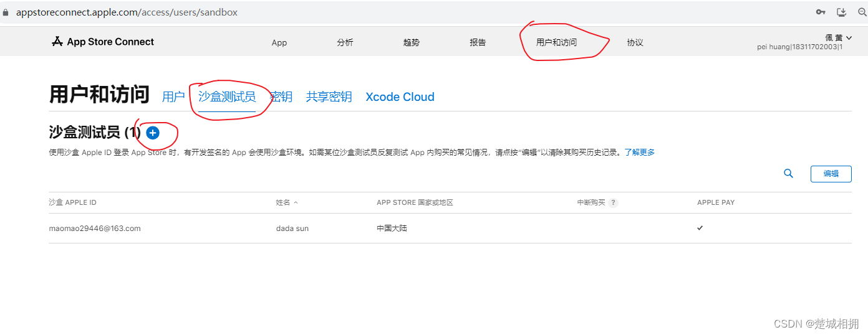The width and height of the screenshot is (868, 335).
Task: Open the account dropdown for 佩 黄
Action: (x=838, y=38)
